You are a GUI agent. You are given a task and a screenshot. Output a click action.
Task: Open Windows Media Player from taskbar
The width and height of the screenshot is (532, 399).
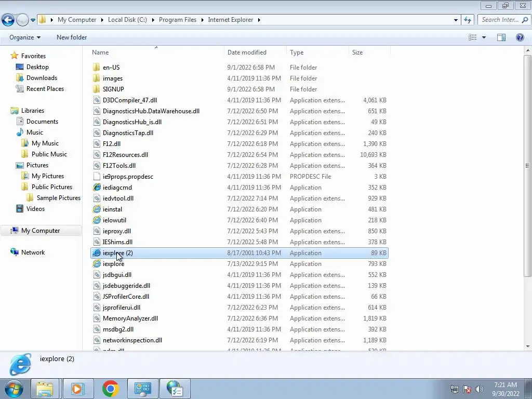pos(78,389)
